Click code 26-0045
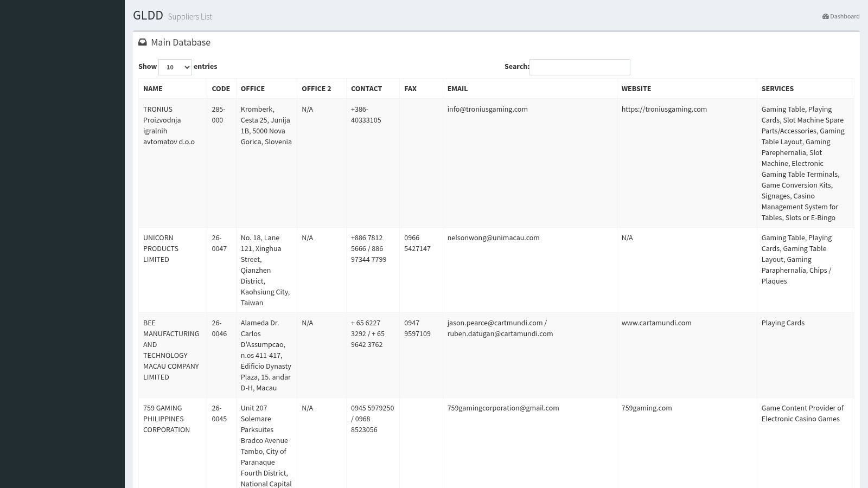 (221, 443)
